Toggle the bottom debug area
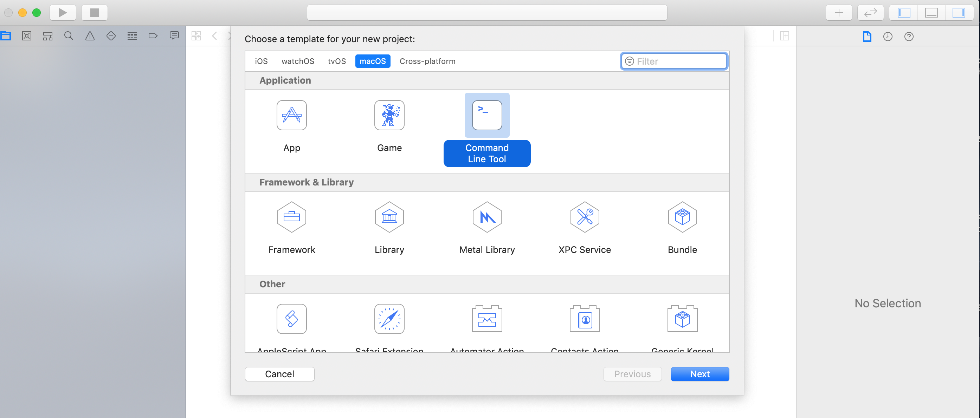 931,13
